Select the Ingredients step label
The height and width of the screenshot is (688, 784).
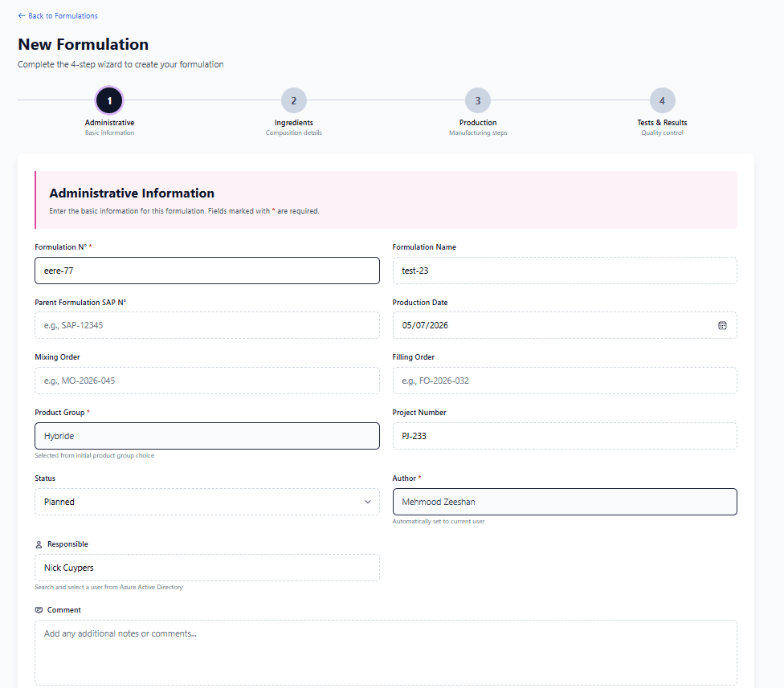[x=293, y=122]
